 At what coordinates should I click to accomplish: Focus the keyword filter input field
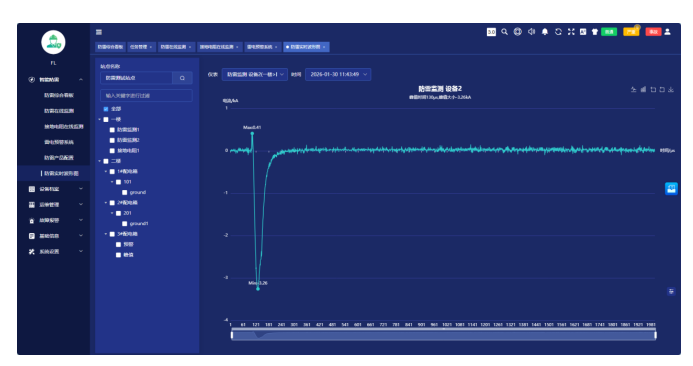pos(146,95)
